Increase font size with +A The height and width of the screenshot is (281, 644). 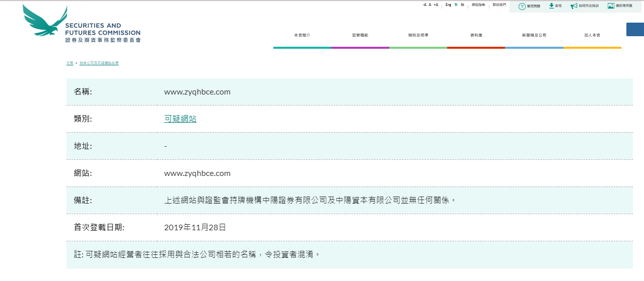(436, 5)
